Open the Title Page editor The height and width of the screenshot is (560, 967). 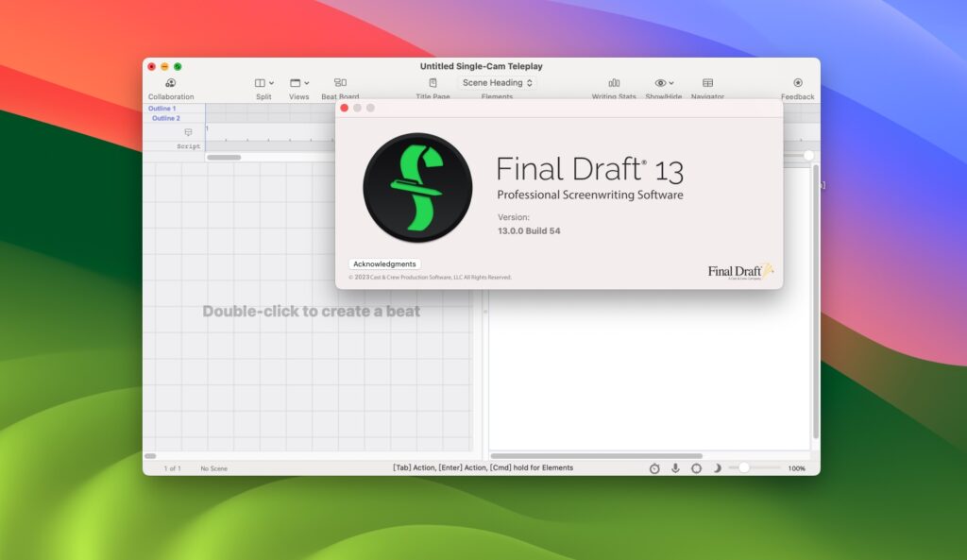tap(432, 85)
